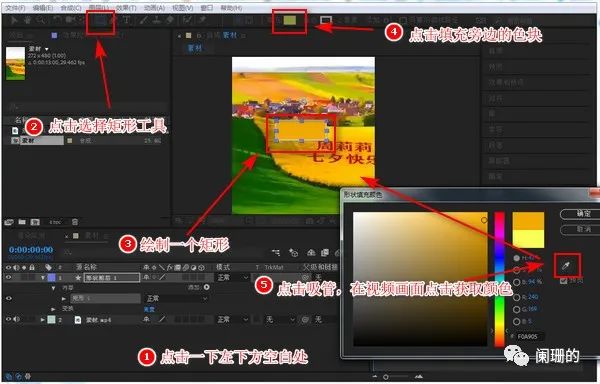
Task: Select the Type text tool
Action: point(127,20)
